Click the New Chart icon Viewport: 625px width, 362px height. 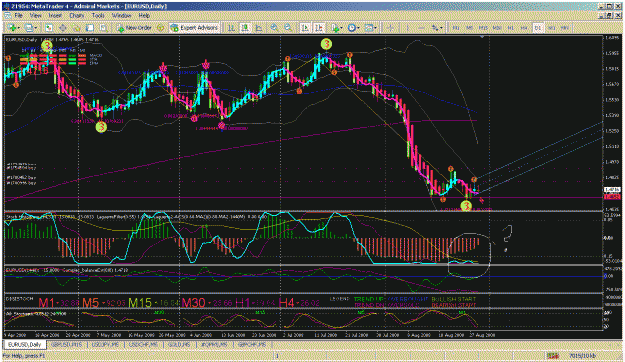coord(12,28)
